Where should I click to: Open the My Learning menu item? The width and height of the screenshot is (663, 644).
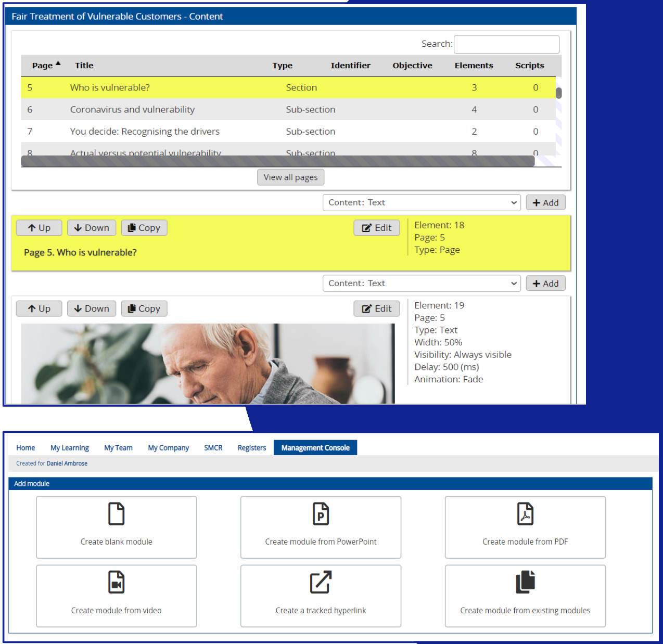tap(69, 447)
